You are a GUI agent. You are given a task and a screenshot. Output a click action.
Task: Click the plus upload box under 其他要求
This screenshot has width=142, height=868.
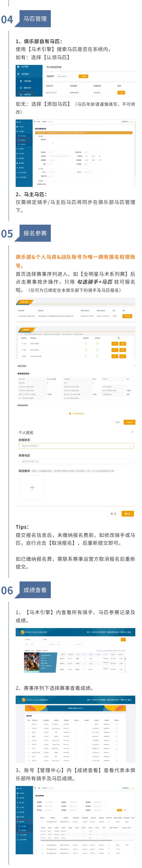click(x=32, y=488)
